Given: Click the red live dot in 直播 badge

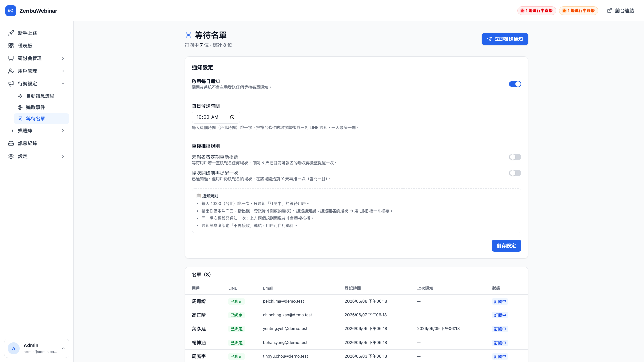Looking at the screenshot, I should click(522, 11).
